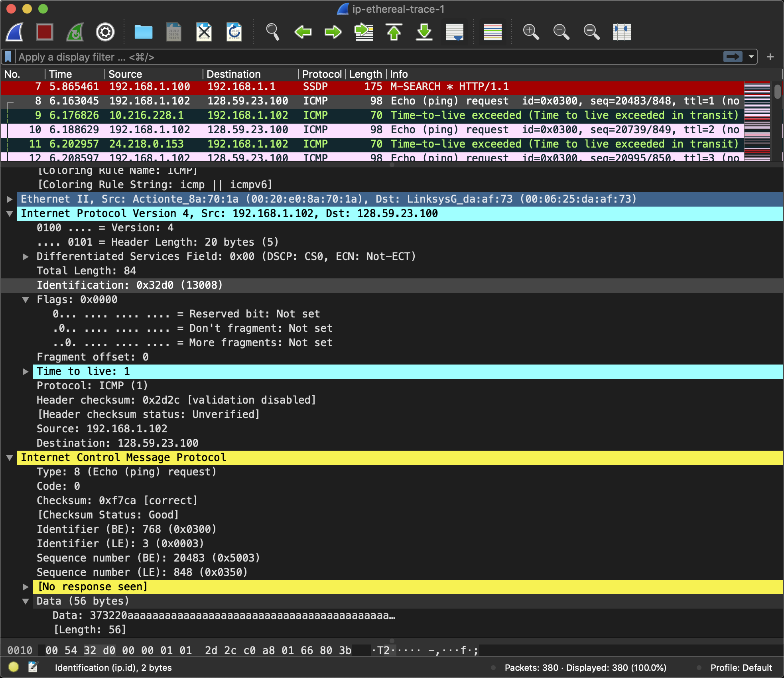Click the start capture shark fin icon
This screenshot has width=784, height=678.
(15, 32)
